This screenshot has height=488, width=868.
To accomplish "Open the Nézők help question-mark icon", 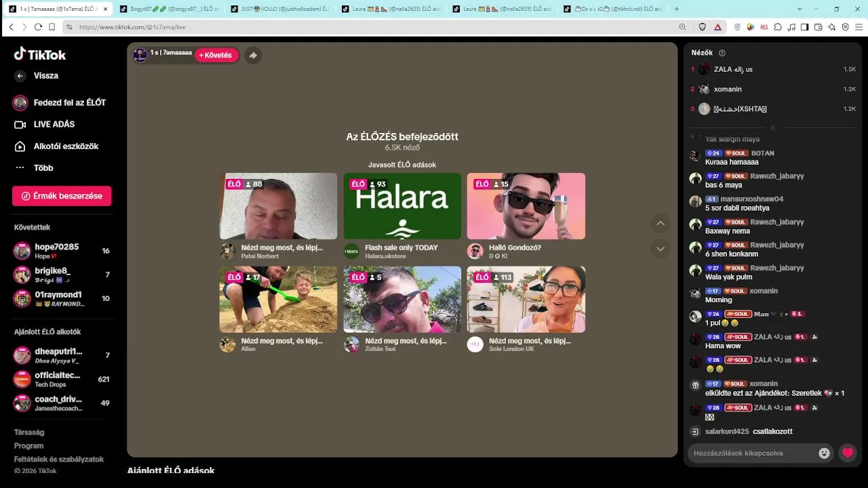I will pos(722,53).
